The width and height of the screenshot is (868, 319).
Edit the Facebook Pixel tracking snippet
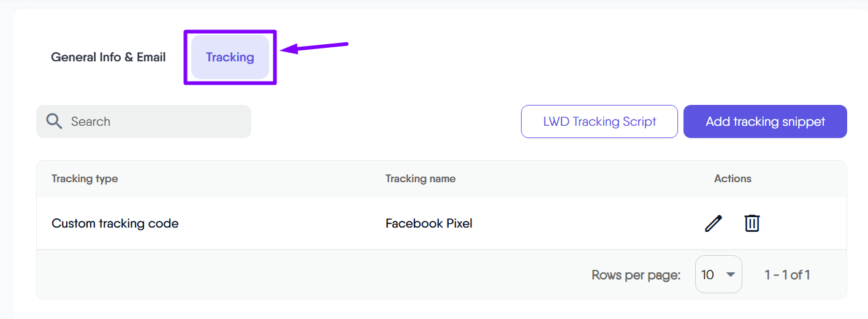pyautogui.click(x=713, y=223)
